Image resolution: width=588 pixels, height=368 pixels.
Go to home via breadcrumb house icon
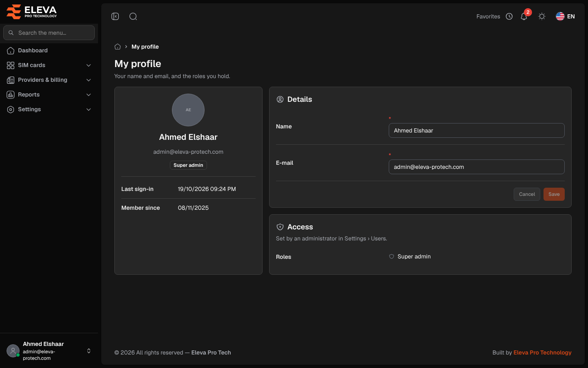(x=118, y=47)
